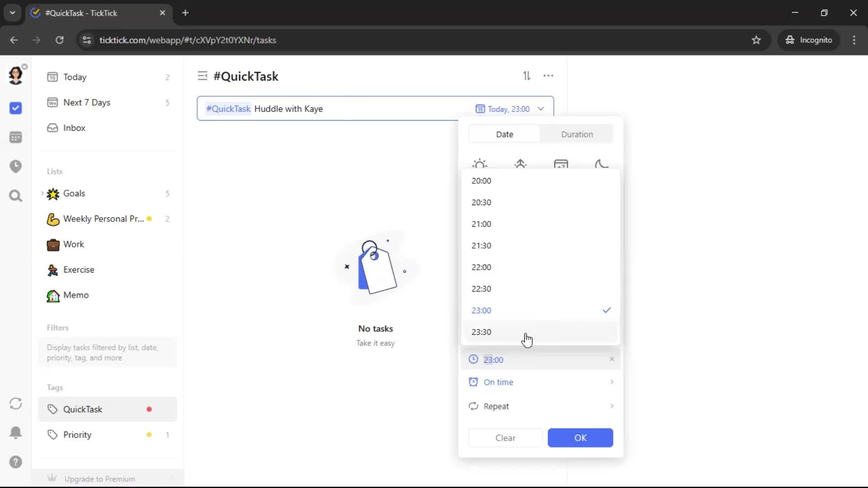Select 21:00 from the time list

point(481,224)
